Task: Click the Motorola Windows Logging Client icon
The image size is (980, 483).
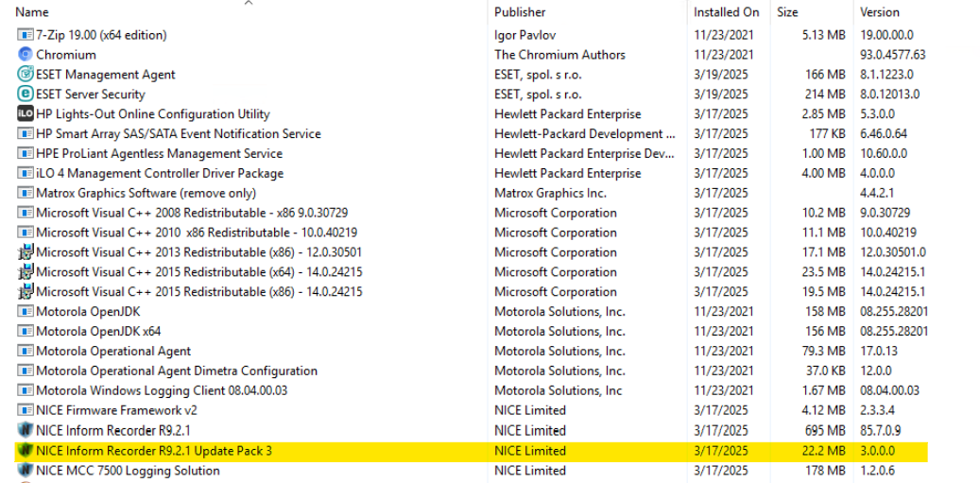Action: 26,391
